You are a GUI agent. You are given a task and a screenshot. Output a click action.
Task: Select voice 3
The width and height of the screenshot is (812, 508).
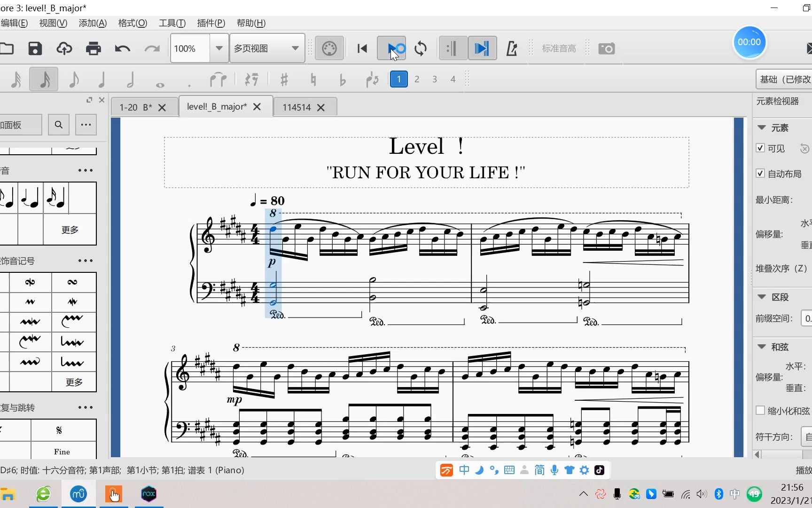click(435, 79)
